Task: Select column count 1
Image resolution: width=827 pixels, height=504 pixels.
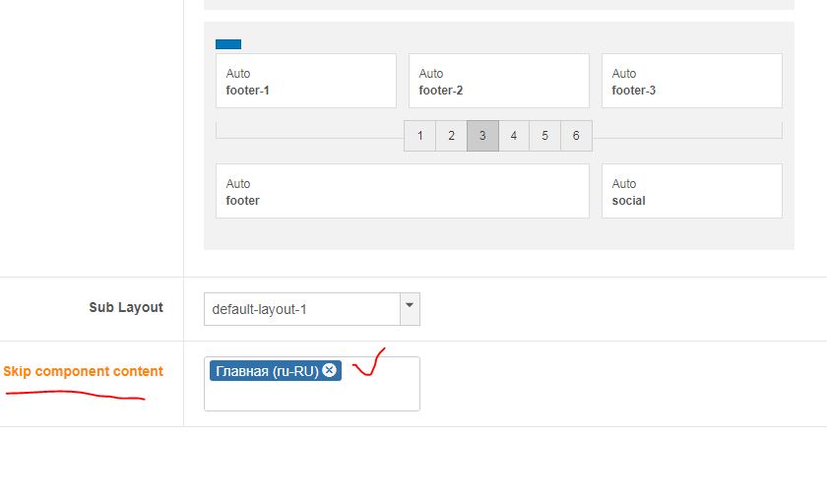Action: pyautogui.click(x=419, y=136)
